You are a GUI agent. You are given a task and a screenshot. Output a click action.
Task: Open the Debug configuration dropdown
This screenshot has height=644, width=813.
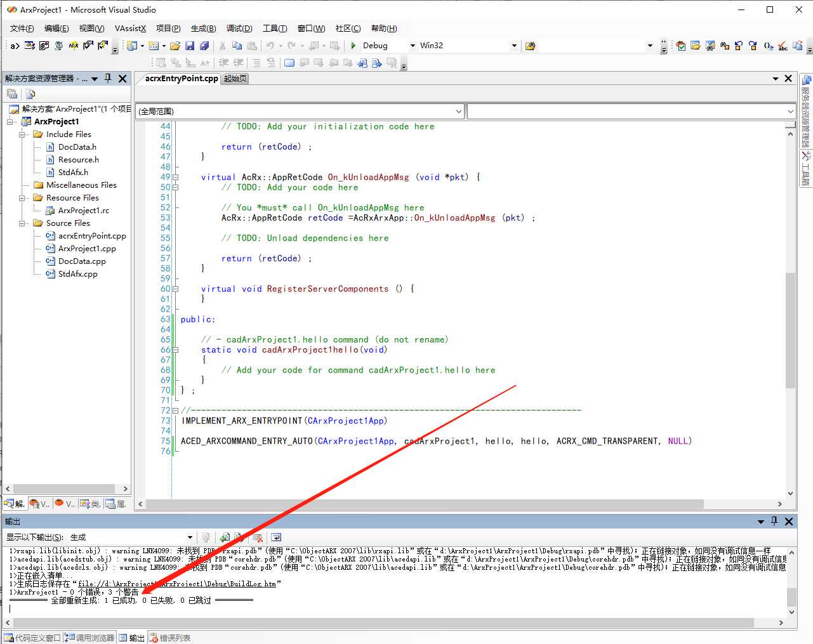click(413, 46)
